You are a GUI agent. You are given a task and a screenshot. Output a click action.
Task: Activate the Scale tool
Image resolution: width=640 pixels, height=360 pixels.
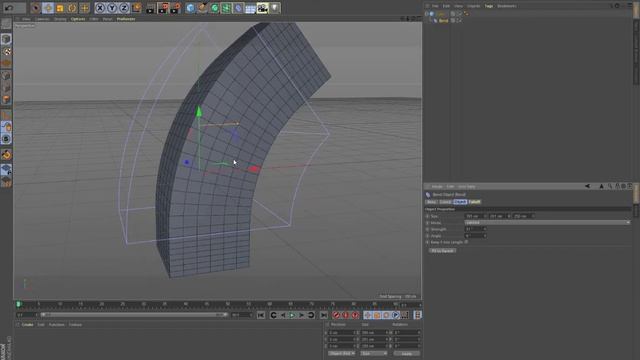click(60, 8)
